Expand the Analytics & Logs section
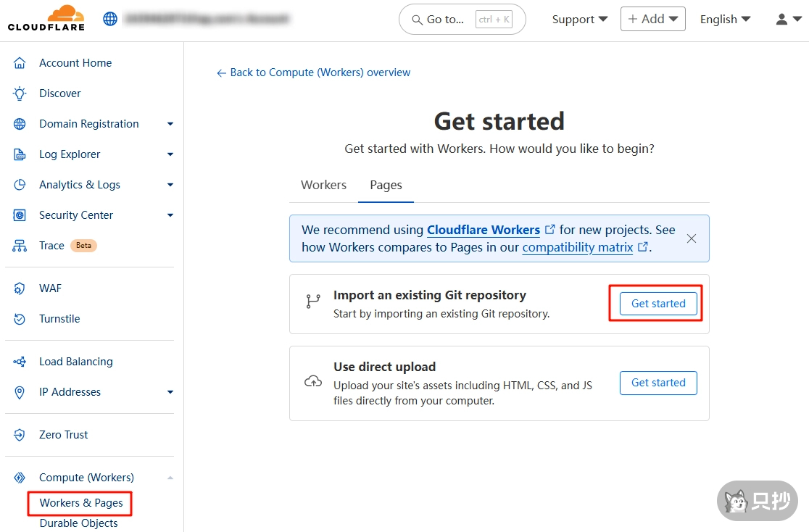The height and width of the screenshot is (532, 809). point(170,185)
